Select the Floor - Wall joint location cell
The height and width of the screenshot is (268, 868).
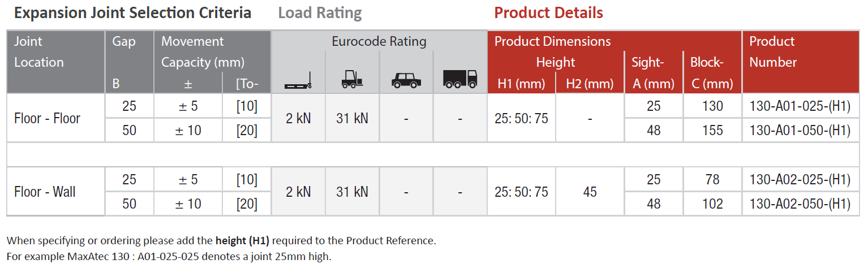point(45,192)
